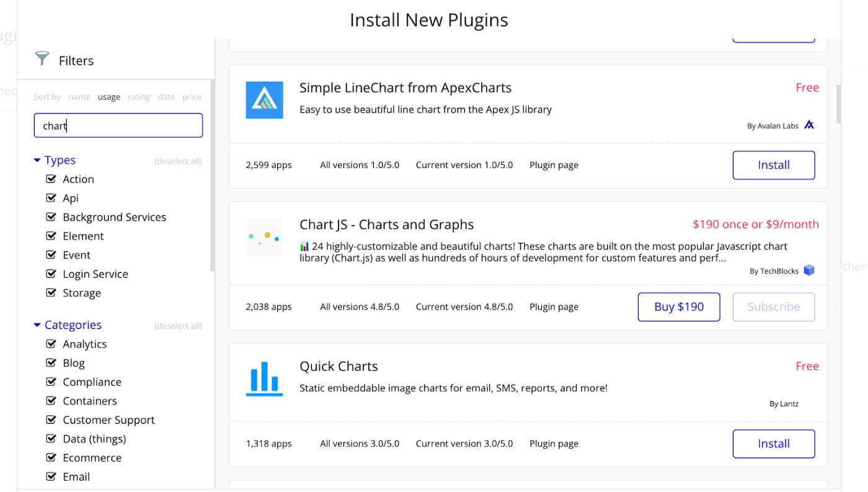Install the Quick Charts plugin
This screenshot has width=868, height=492.
tap(774, 444)
